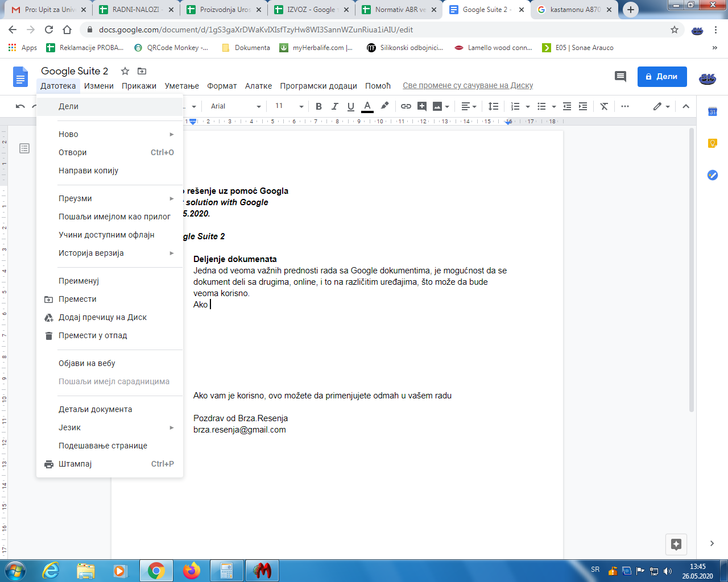Open the Уметање menu
The height and width of the screenshot is (582, 728).
point(182,86)
